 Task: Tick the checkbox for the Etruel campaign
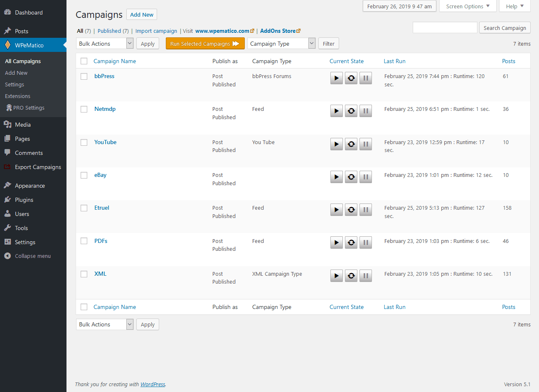84,208
